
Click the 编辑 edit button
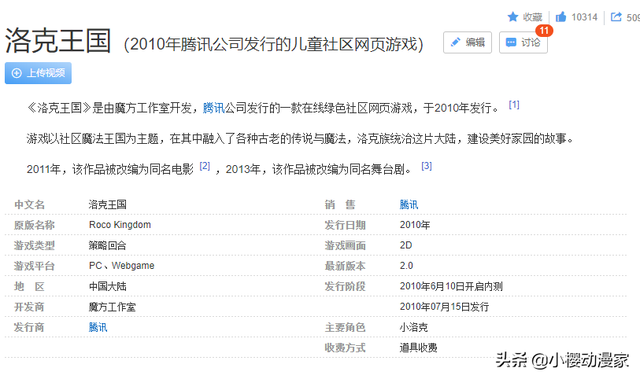[x=467, y=42]
